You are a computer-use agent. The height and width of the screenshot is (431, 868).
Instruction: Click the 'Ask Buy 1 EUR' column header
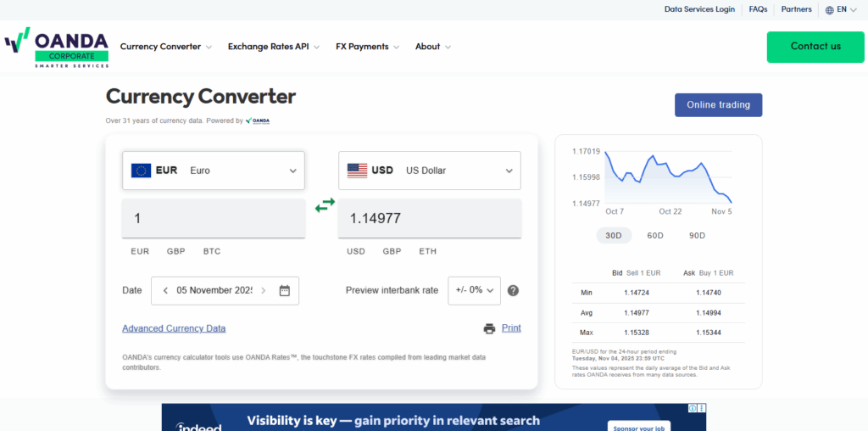pos(709,273)
